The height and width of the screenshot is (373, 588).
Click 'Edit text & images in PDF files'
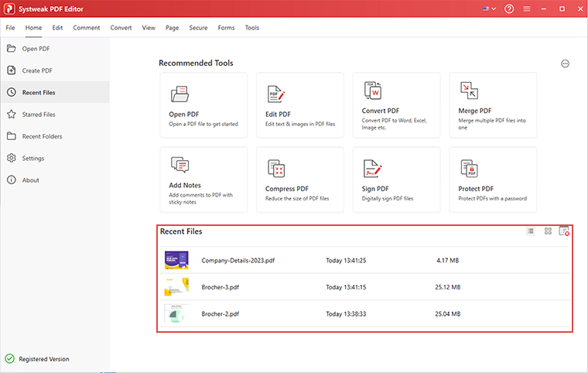300,124
